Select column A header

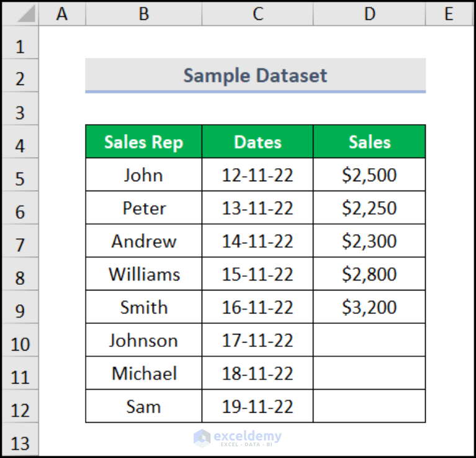pos(62,14)
